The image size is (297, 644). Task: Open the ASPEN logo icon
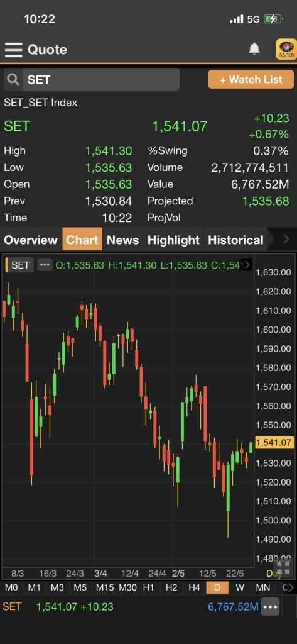pos(286,49)
